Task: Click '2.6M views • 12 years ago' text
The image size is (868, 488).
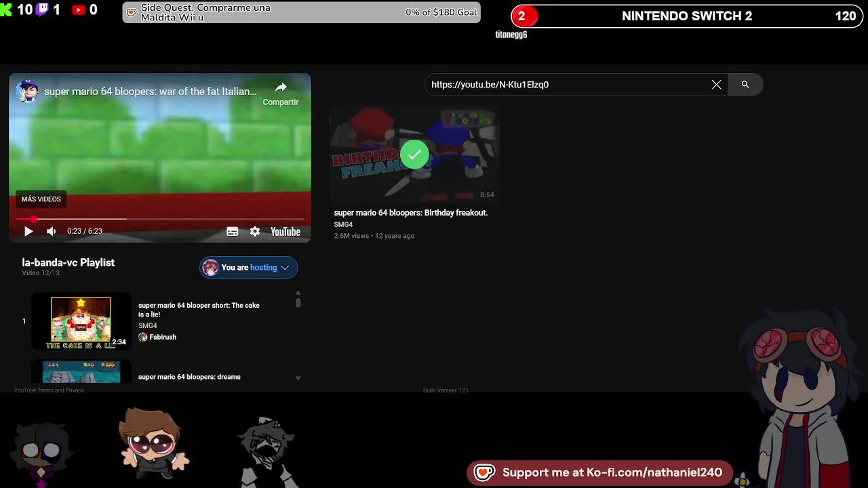Action: [x=374, y=236]
